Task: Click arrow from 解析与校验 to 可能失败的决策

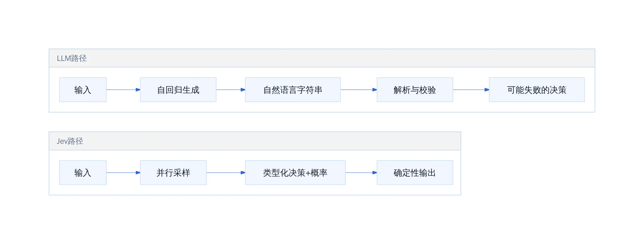Action: click(x=471, y=90)
